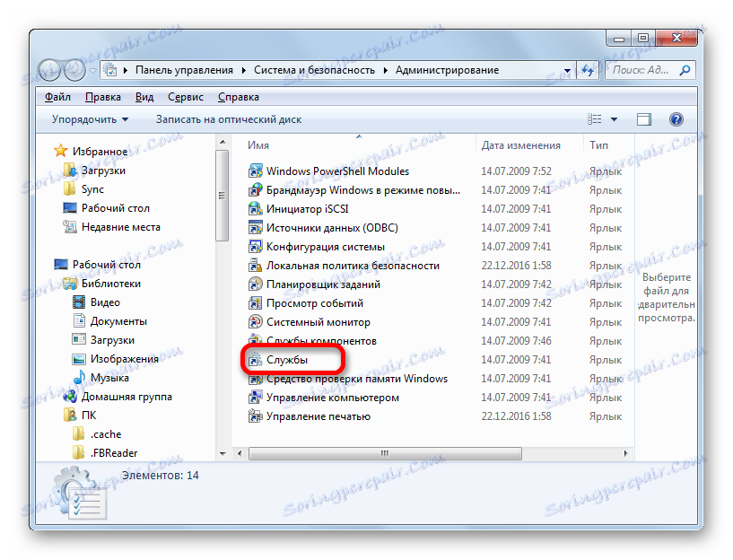Screen dimensions: 733x560
Task: Select the iSCSI Initiator icon
Action: coord(255,209)
